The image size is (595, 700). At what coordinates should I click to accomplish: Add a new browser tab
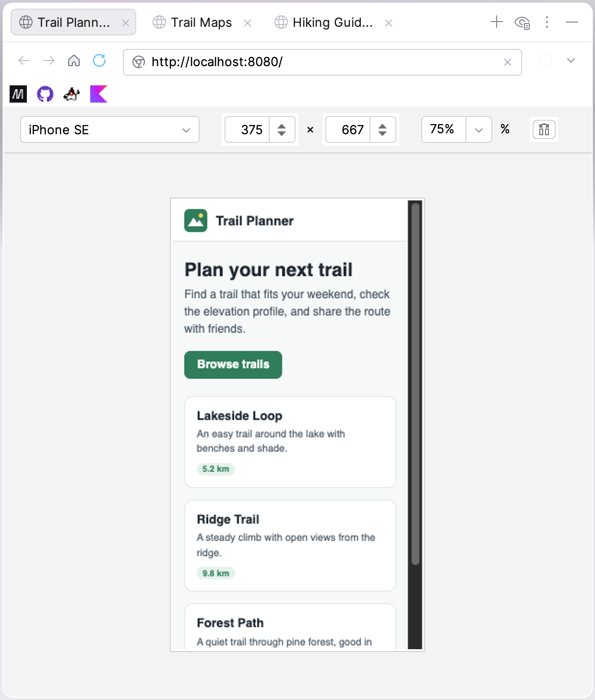pyautogui.click(x=497, y=22)
